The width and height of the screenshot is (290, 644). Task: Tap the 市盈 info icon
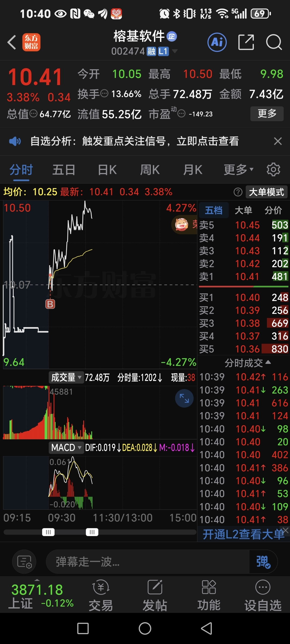tap(182, 114)
